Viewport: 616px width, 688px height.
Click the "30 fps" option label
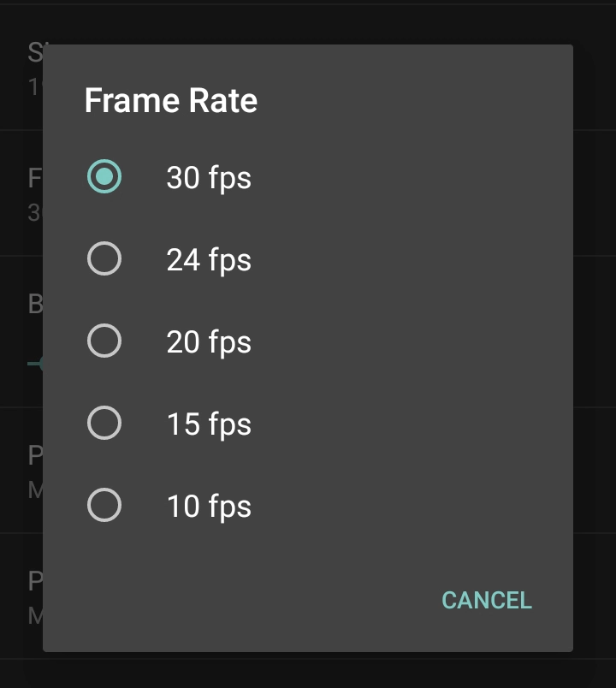pos(209,178)
